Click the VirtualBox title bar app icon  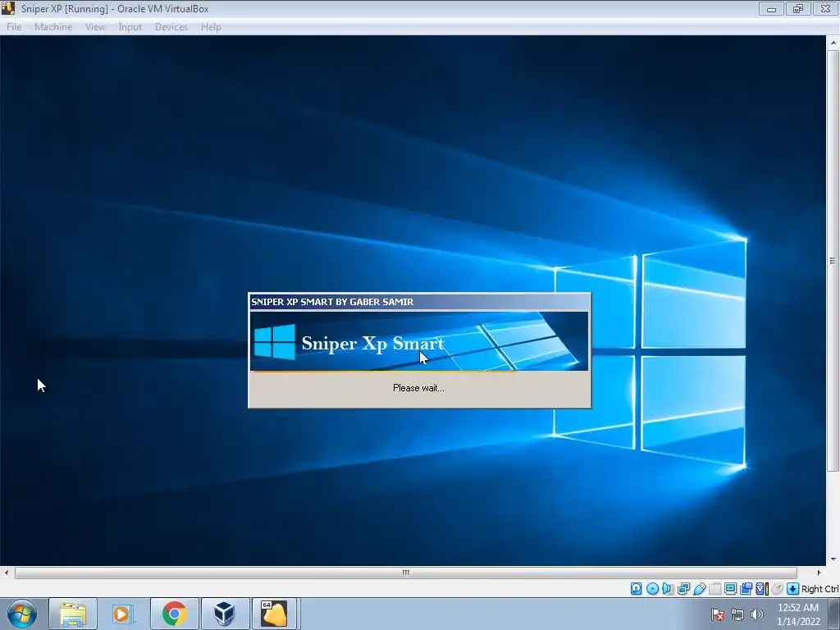(8, 8)
